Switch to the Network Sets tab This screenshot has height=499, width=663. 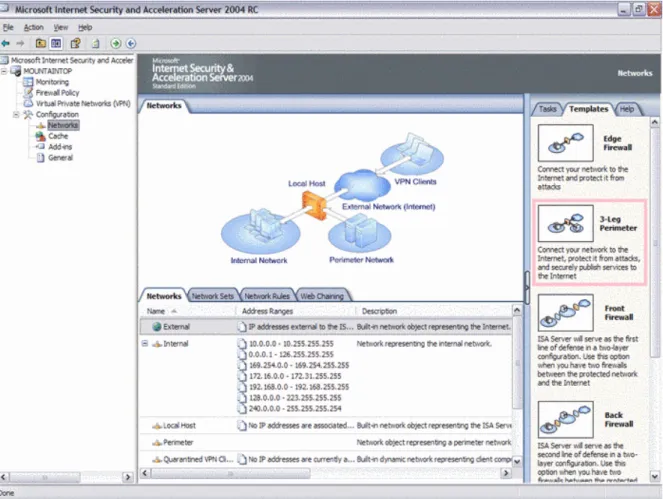tap(212, 296)
